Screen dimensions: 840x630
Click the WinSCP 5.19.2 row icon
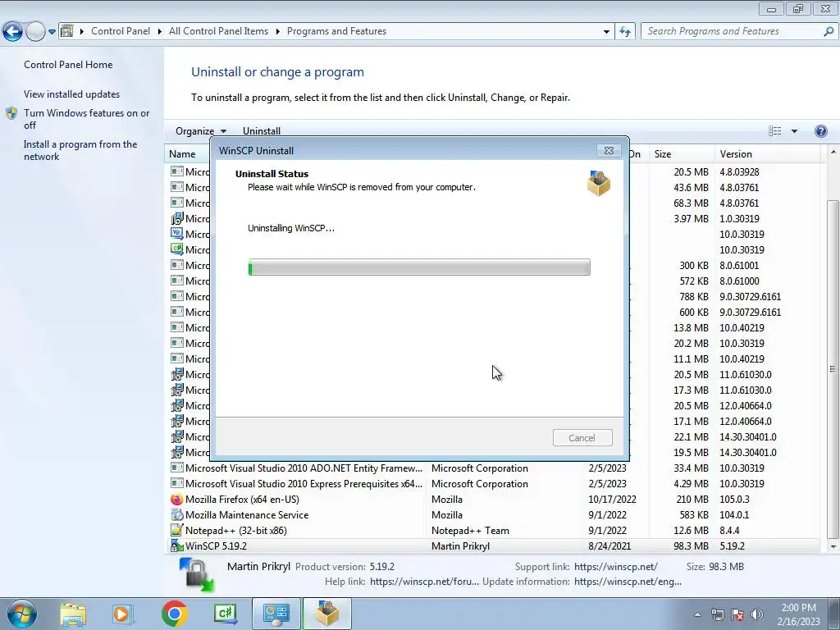coord(176,546)
